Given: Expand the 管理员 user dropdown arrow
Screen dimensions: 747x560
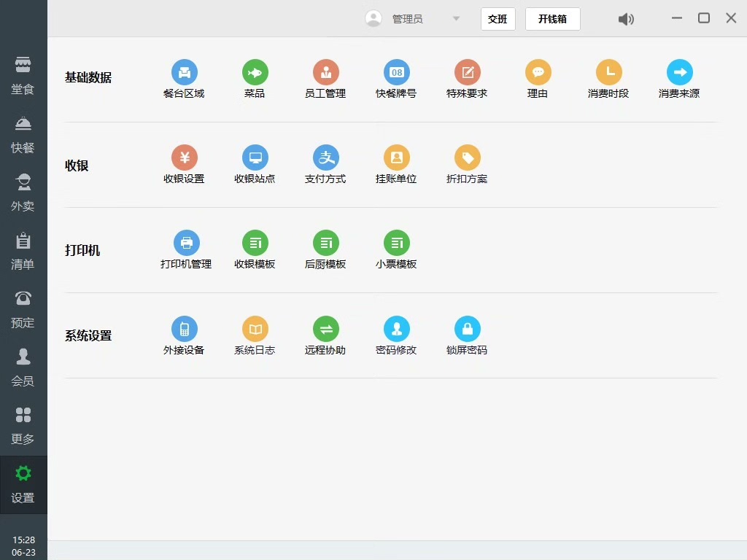Looking at the screenshot, I should pos(456,19).
